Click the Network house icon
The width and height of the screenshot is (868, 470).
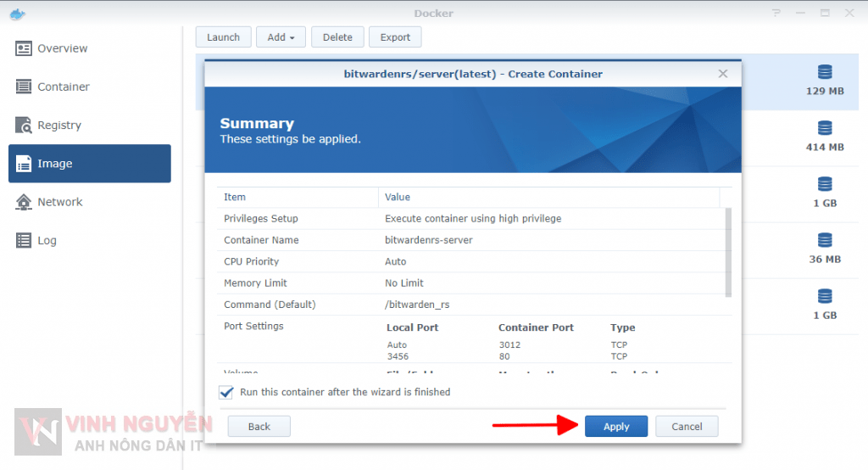(x=24, y=202)
